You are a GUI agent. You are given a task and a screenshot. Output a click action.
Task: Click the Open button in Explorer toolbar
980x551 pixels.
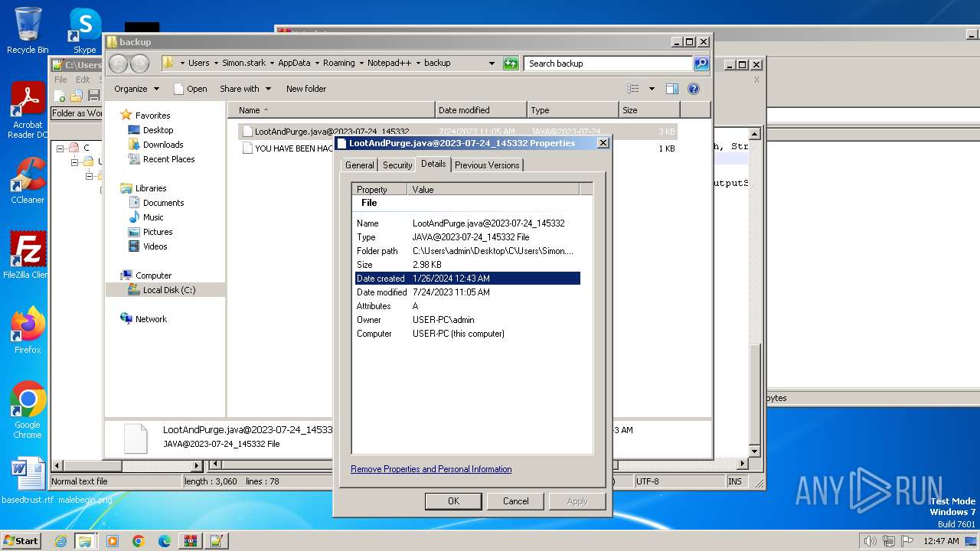191,89
